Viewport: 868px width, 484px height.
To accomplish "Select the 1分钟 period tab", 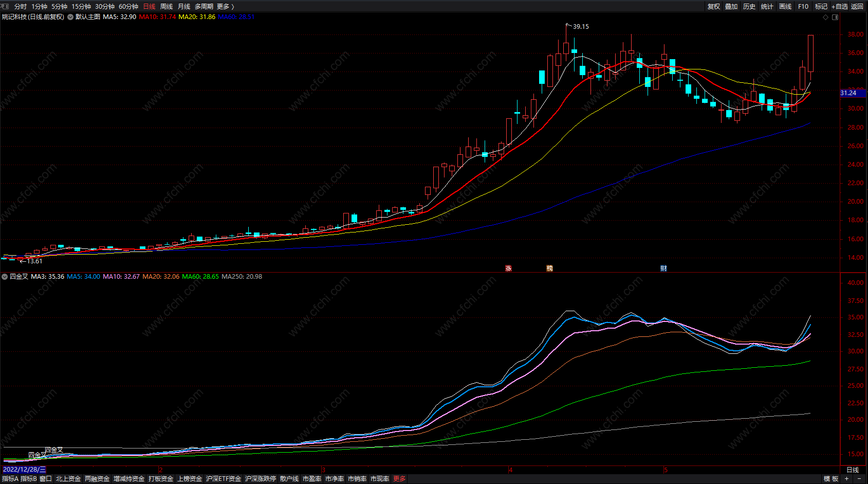I will pyautogui.click(x=39, y=7).
